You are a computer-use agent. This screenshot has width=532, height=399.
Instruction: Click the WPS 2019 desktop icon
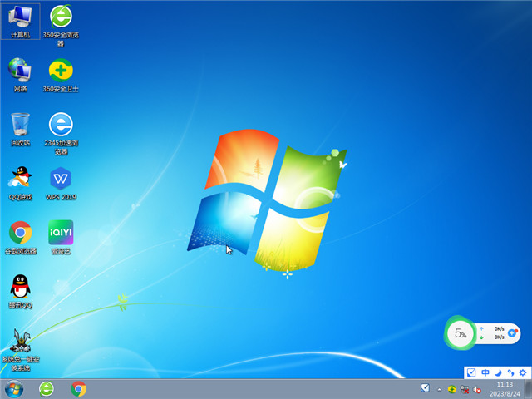[x=61, y=183]
